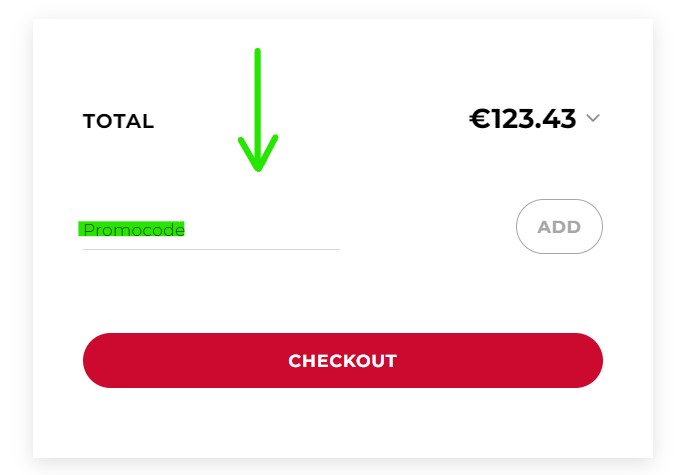Select the highlighted Promocode placeholder text

click(132, 229)
